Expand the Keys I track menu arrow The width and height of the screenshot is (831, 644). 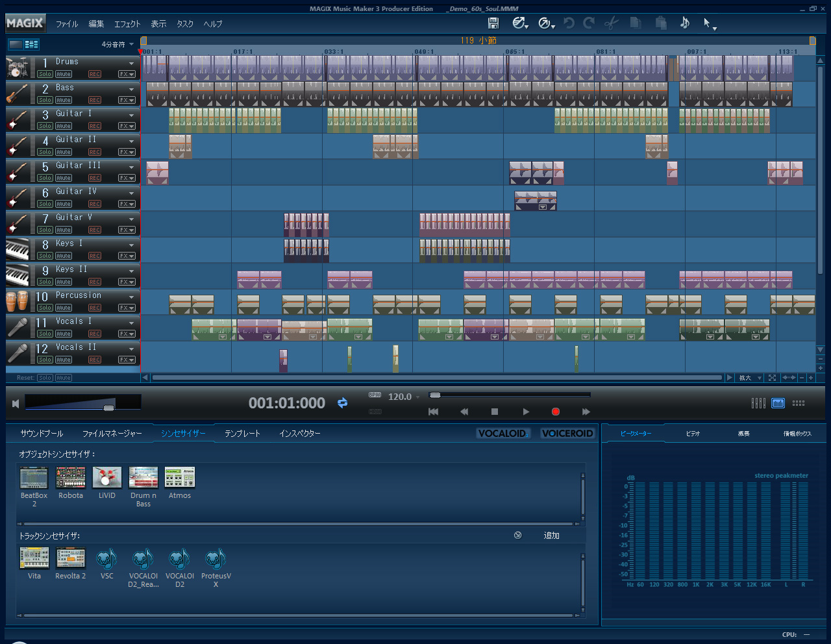131,245
